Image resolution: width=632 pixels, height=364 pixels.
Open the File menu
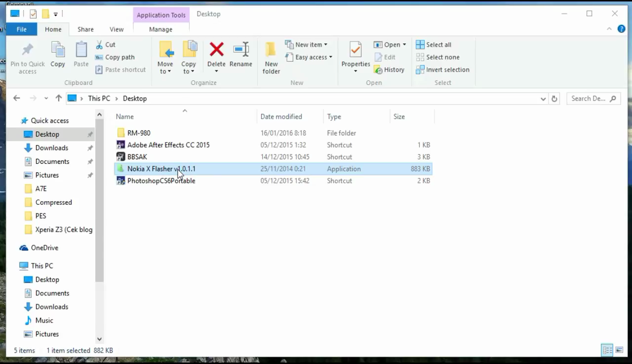[x=22, y=29]
